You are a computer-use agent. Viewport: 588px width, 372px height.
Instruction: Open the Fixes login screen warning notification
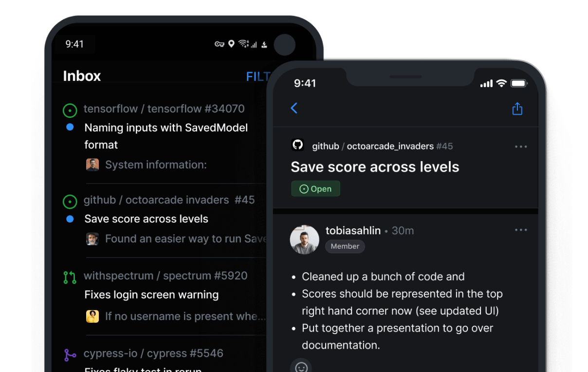coord(151,295)
